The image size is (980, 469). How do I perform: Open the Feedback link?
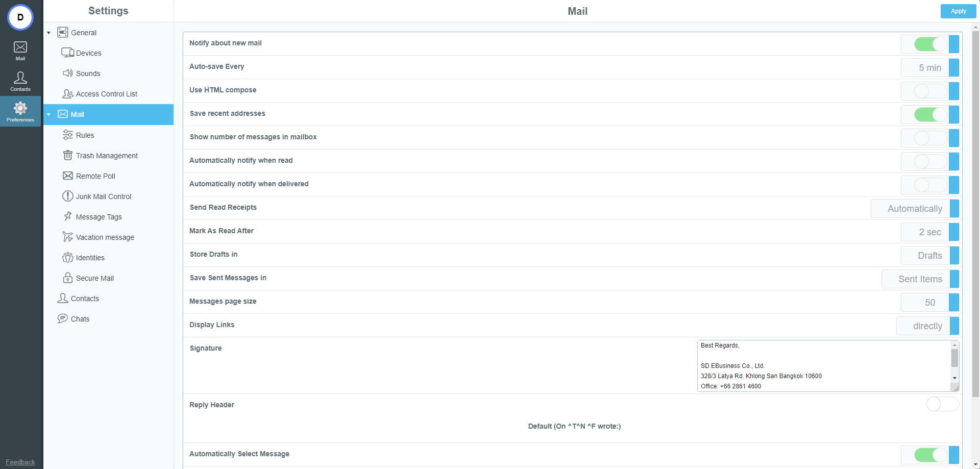point(20,462)
